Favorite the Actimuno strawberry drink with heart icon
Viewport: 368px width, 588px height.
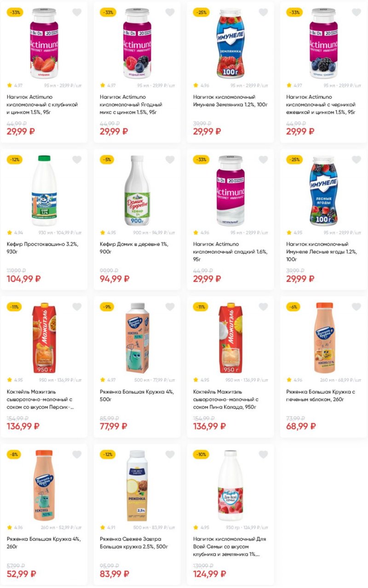[77, 12]
